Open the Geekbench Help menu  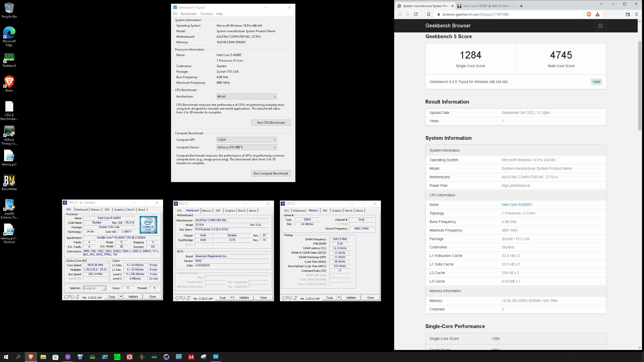(x=219, y=14)
